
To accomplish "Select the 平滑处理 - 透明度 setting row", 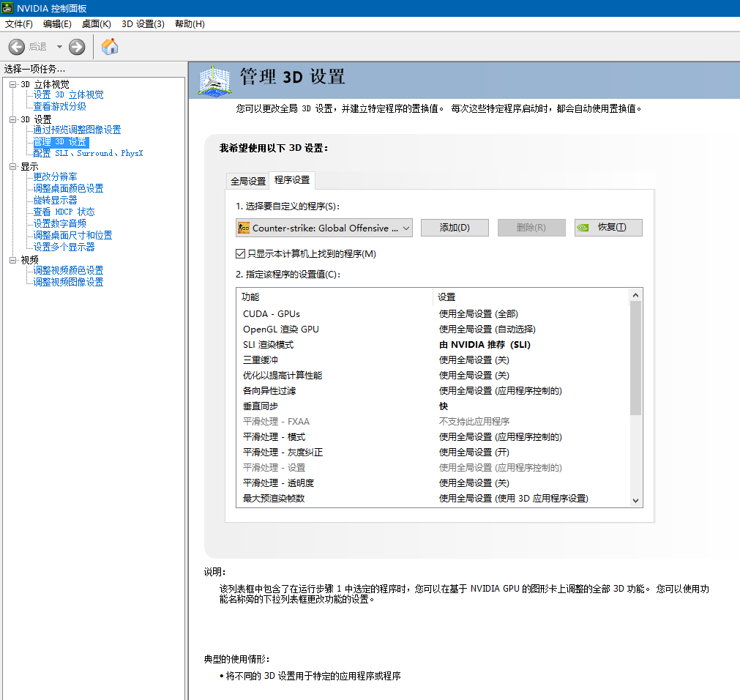I will 433,483.
